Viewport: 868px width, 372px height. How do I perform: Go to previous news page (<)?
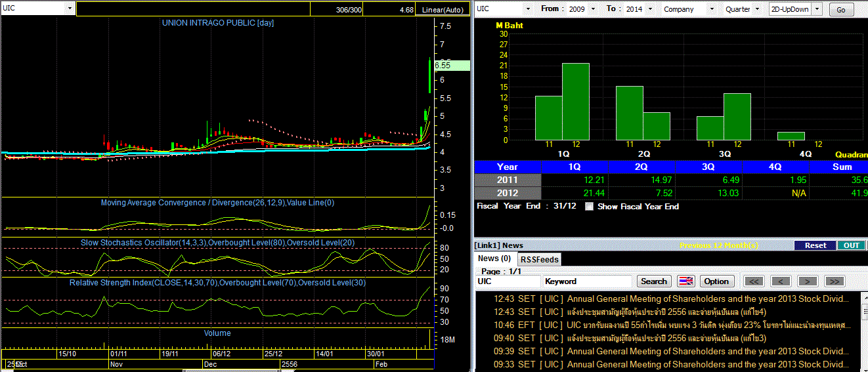click(x=781, y=281)
